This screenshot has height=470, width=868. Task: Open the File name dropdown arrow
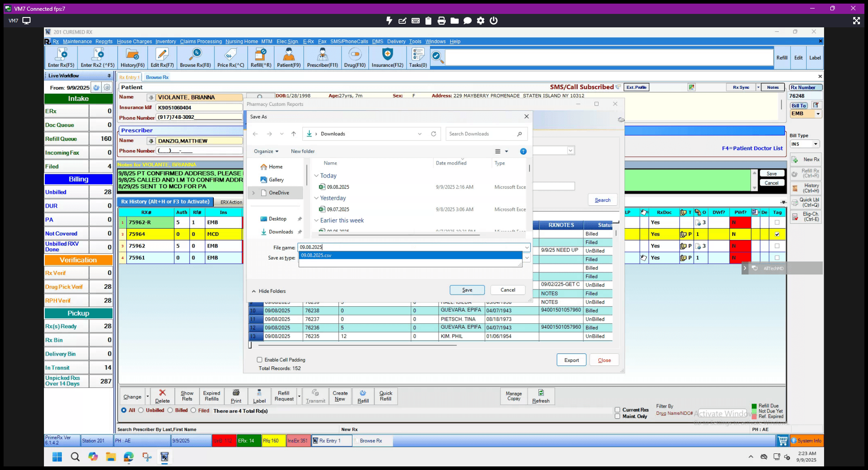527,247
